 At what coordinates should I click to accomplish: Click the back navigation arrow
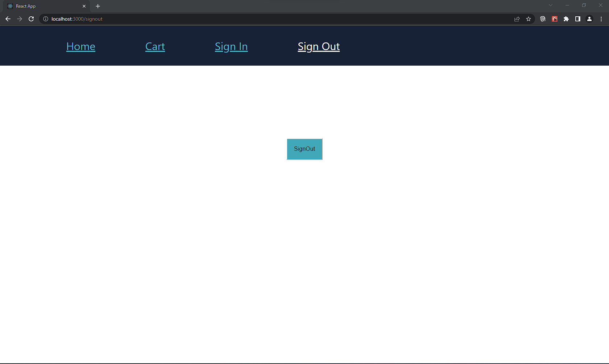[x=8, y=19]
